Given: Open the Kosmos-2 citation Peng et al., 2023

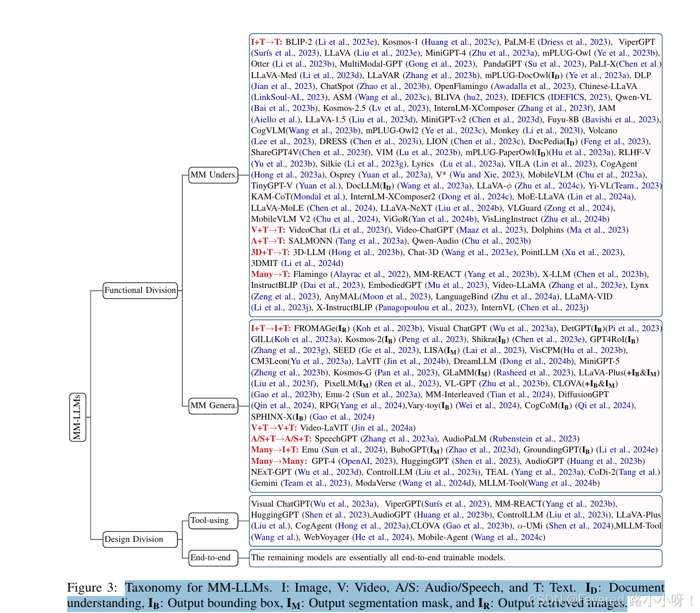Looking at the screenshot, I should (432, 340).
